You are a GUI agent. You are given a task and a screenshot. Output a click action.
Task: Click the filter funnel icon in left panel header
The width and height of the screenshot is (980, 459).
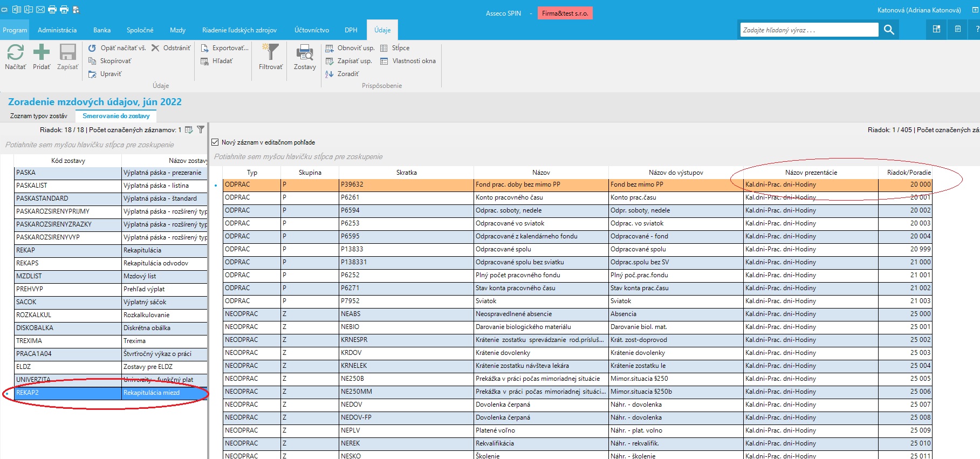[201, 129]
